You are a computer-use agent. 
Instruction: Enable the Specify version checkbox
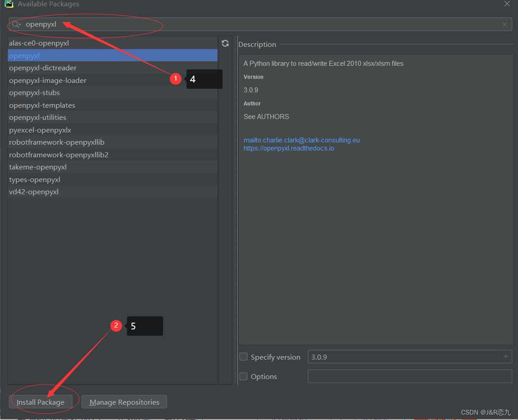(x=244, y=357)
